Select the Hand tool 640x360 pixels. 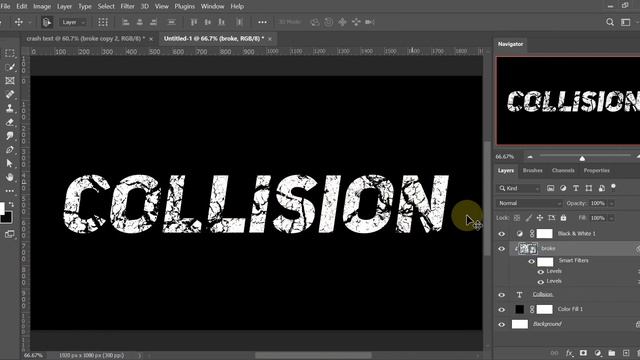click(x=10, y=177)
